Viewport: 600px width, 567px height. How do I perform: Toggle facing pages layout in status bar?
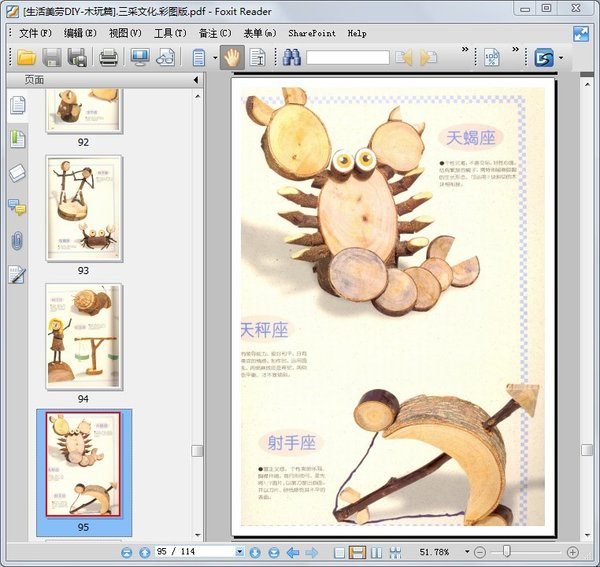(x=376, y=552)
